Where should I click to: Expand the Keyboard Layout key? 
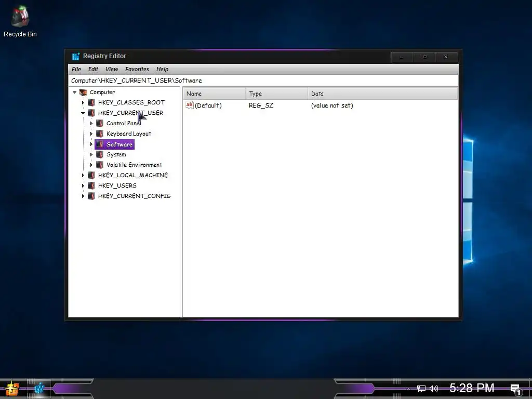pyautogui.click(x=91, y=134)
